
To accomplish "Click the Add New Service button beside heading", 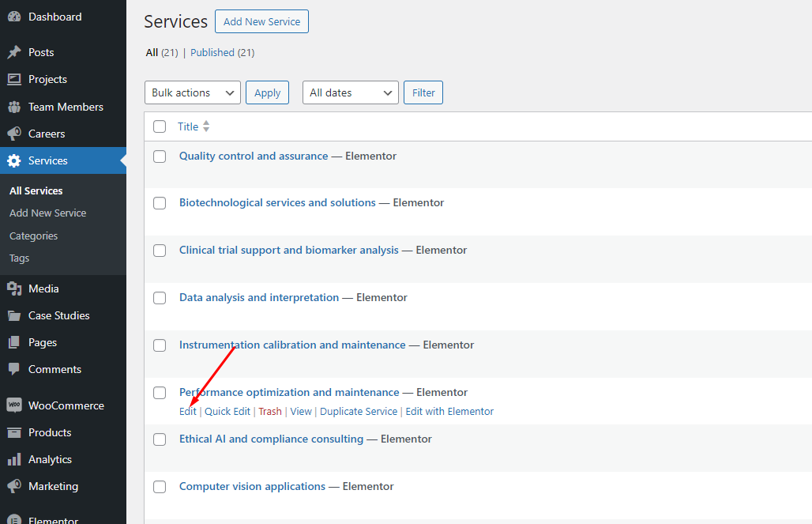I will pyautogui.click(x=261, y=22).
